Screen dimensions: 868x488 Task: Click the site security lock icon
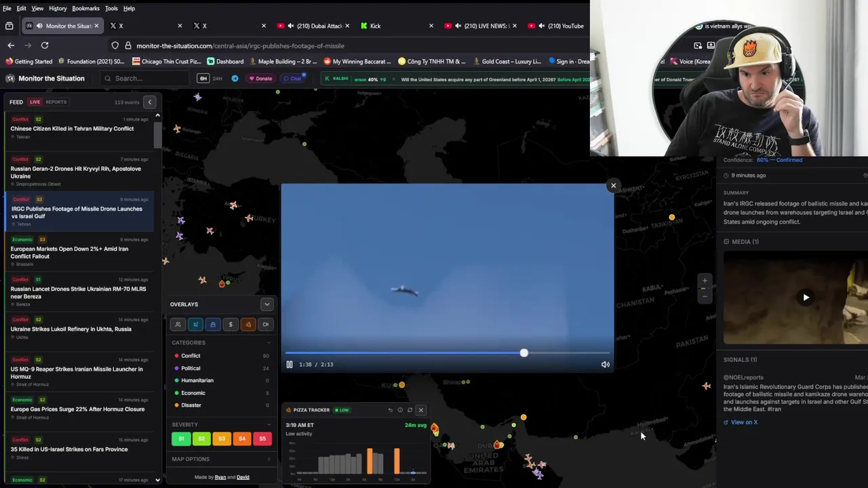point(128,45)
